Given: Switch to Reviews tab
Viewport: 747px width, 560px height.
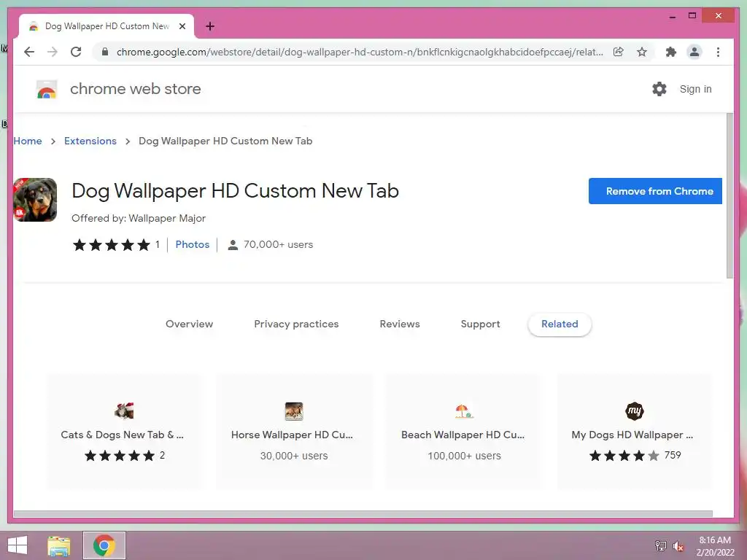Looking at the screenshot, I should (x=400, y=324).
